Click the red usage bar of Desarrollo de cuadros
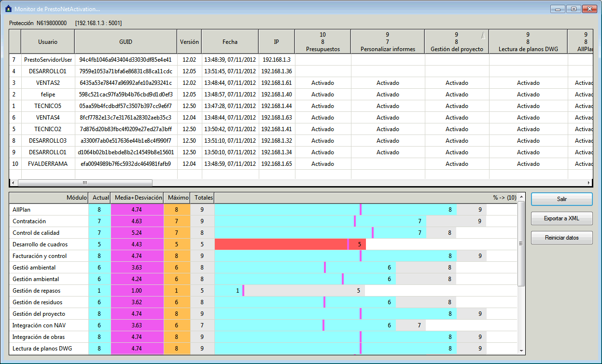The height and width of the screenshot is (364, 602). tap(290, 244)
